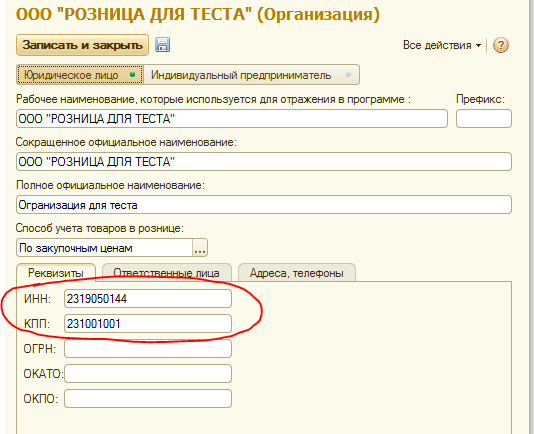The height and width of the screenshot is (434, 534).
Task: Switch to the Адреса, телефоны tab
Action: (297, 273)
